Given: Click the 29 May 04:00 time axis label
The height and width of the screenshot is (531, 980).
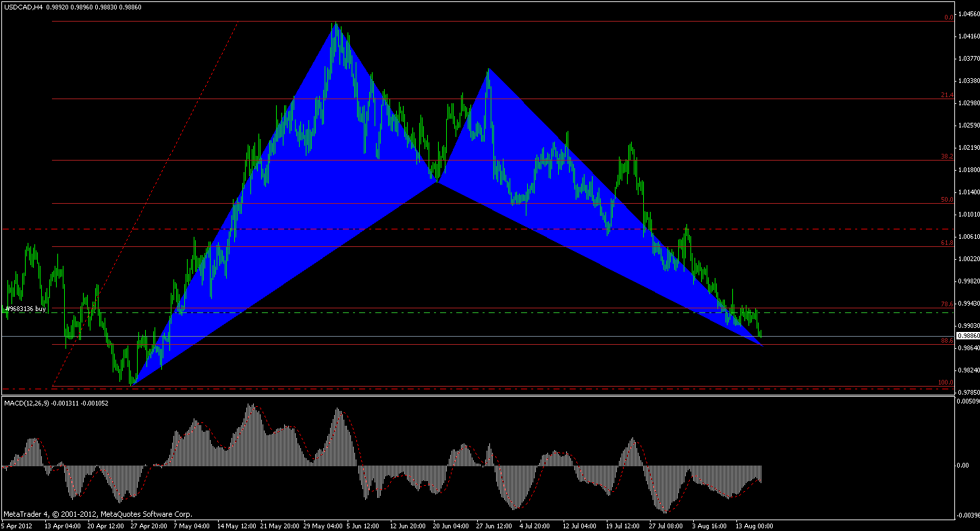Looking at the screenshot, I should (x=322, y=526).
